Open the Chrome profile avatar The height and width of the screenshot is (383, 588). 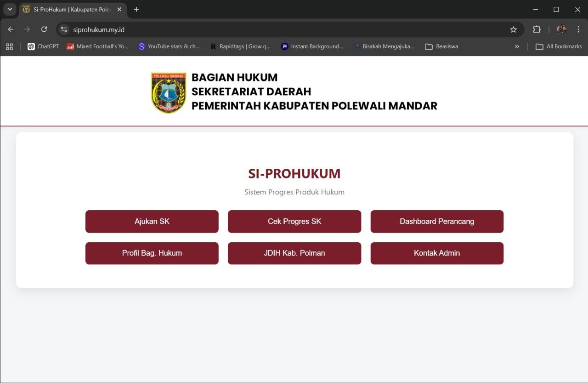561,29
